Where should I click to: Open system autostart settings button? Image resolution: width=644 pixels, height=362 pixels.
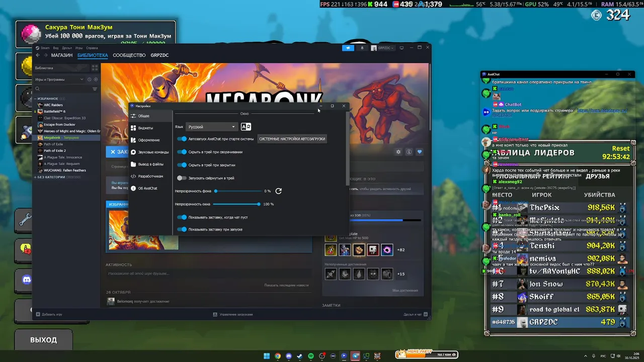pos(292,139)
